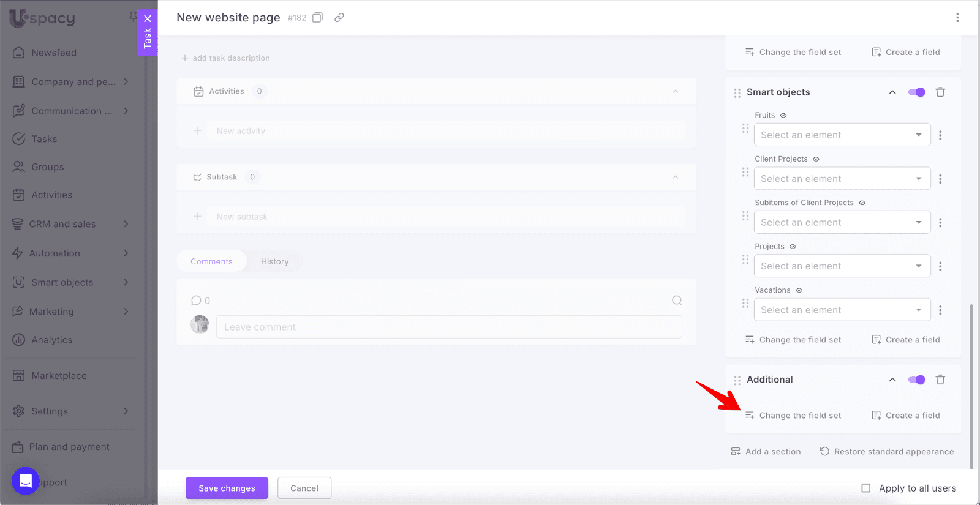Screen dimensions: 980x505
Task: Toggle visibility eye icon next to Projects
Action: (793, 247)
